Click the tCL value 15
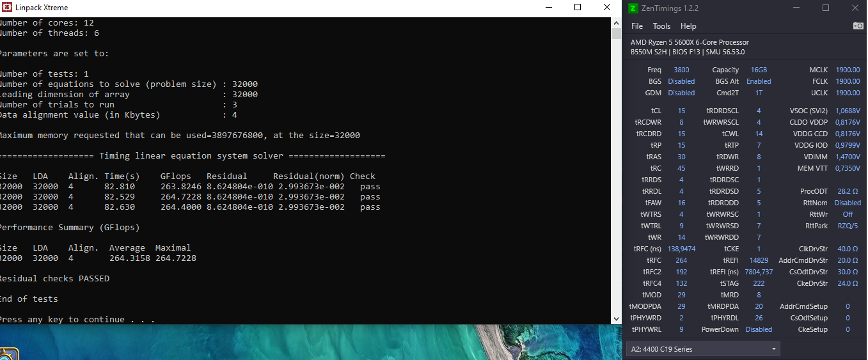The height and width of the screenshot is (360, 868). 681,111
